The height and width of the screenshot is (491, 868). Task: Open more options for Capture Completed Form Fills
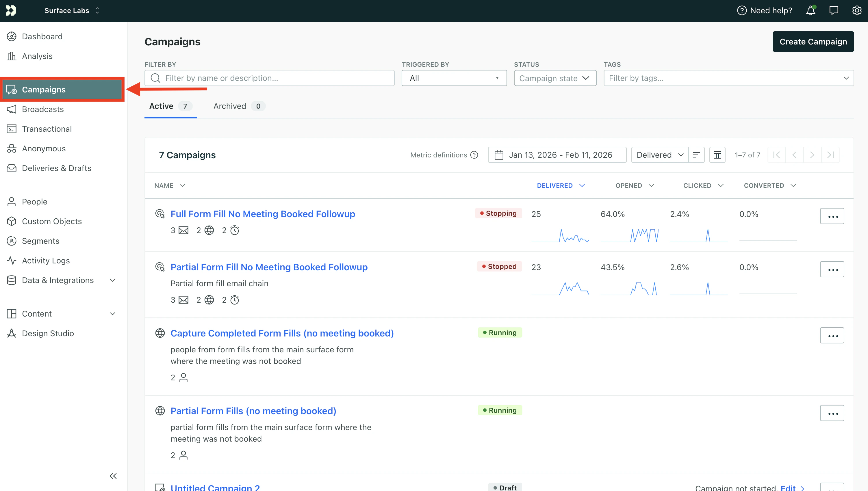[x=832, y=336]
